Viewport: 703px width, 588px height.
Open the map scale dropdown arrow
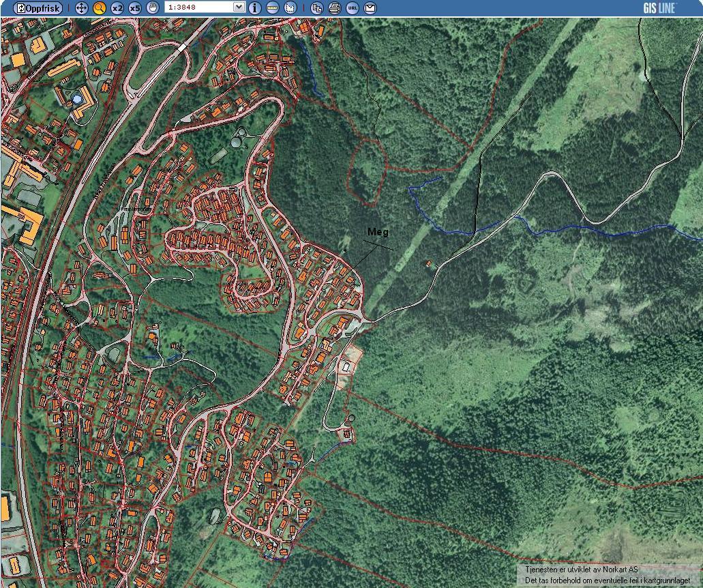coord(239,8)
